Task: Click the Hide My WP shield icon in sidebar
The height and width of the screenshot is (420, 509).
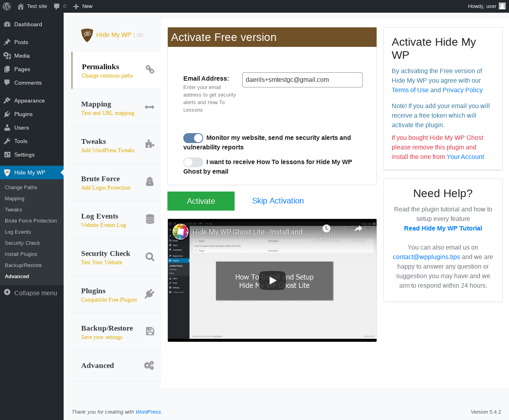Action: pos(7,172)
